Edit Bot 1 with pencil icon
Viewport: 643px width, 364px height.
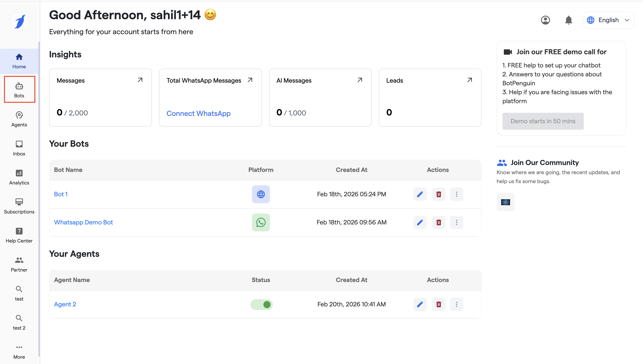click(420, 194)
